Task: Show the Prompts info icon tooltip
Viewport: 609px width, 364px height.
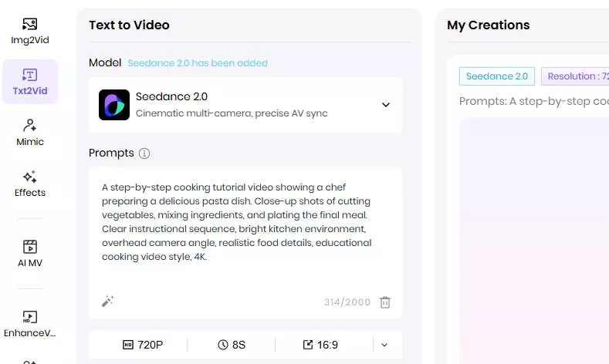Action: 144,153
